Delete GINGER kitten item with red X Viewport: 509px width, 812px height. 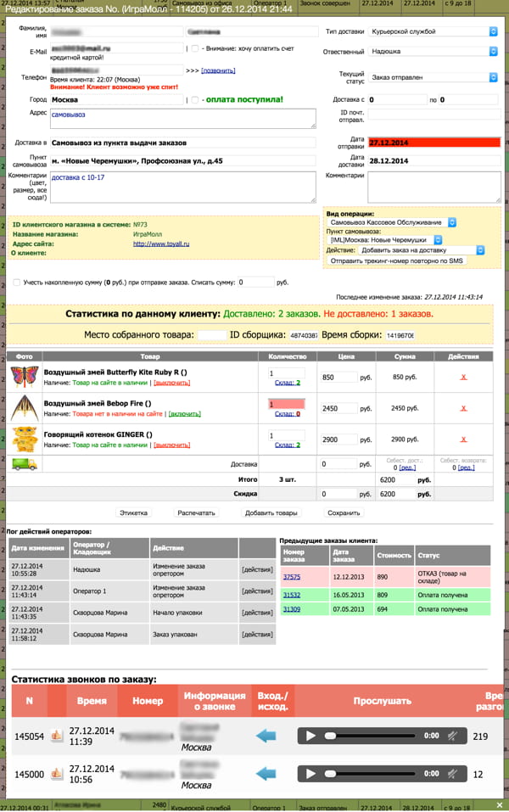pos(463,440)
